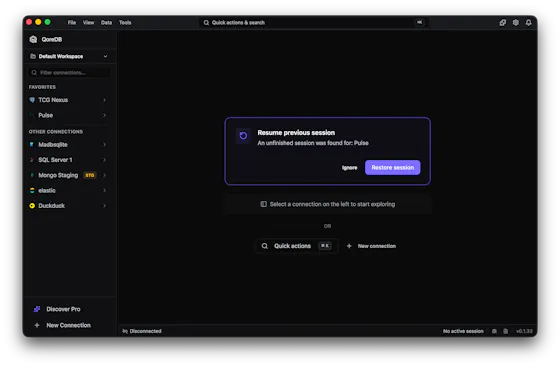Open notifications bell icon
560x367 pixels.
pyautogui.click(x=529, y=22)
